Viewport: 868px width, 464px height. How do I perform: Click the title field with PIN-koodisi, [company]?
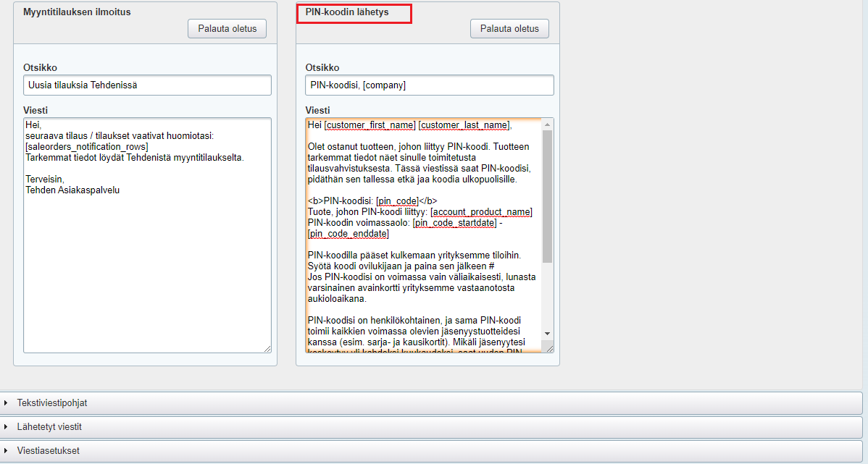tap(429, 85)
